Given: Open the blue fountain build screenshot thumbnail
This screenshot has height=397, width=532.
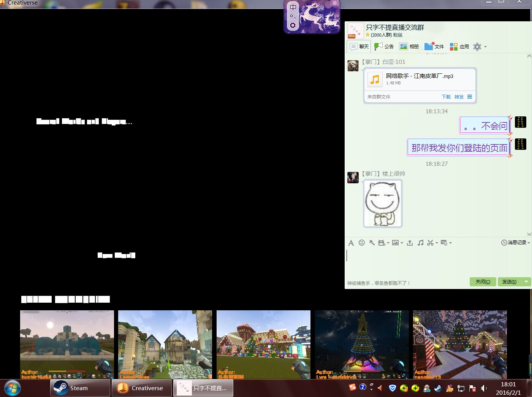Looking at the screenshot, I should point(67,345).
